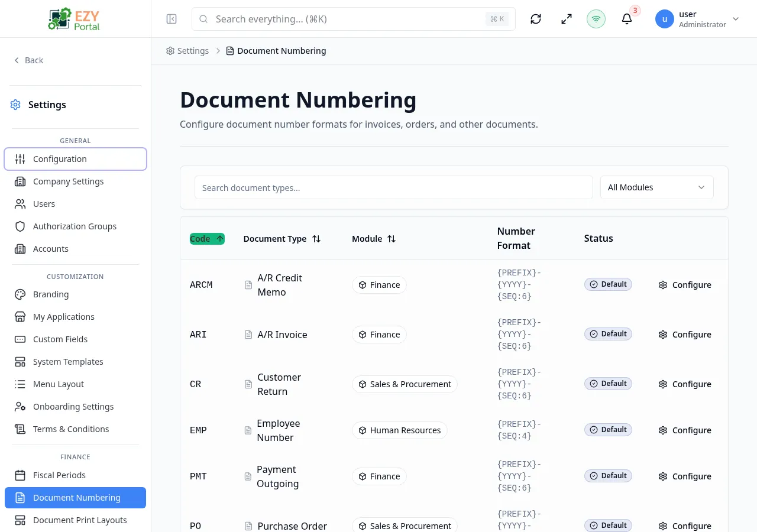Screen dimensions: 757x532
Task: Open notifications bell icon
Action: (627, 19)
